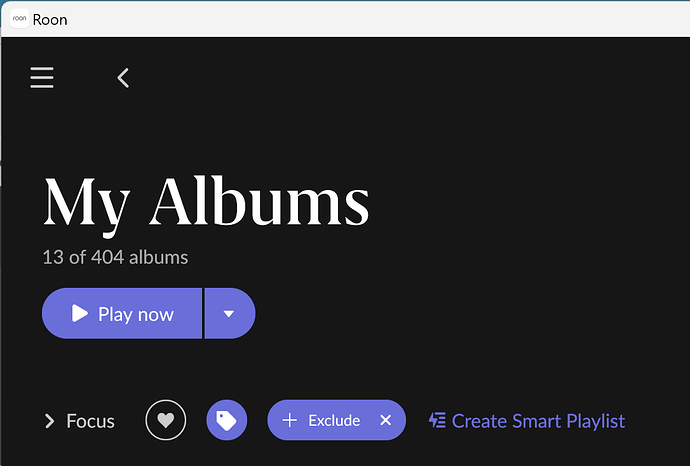The height and width of the screenshot is (466, 690).
Task: Toggle the heart favorites filter
Action: click(x=165, y=420)
